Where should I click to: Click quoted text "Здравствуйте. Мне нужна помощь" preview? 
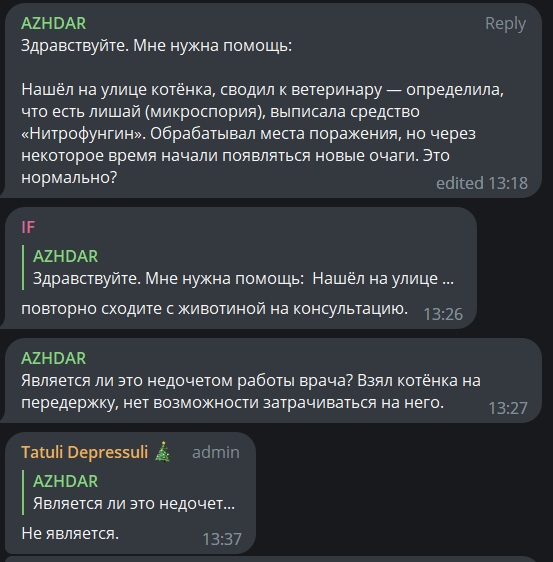(x=168, y=278)
